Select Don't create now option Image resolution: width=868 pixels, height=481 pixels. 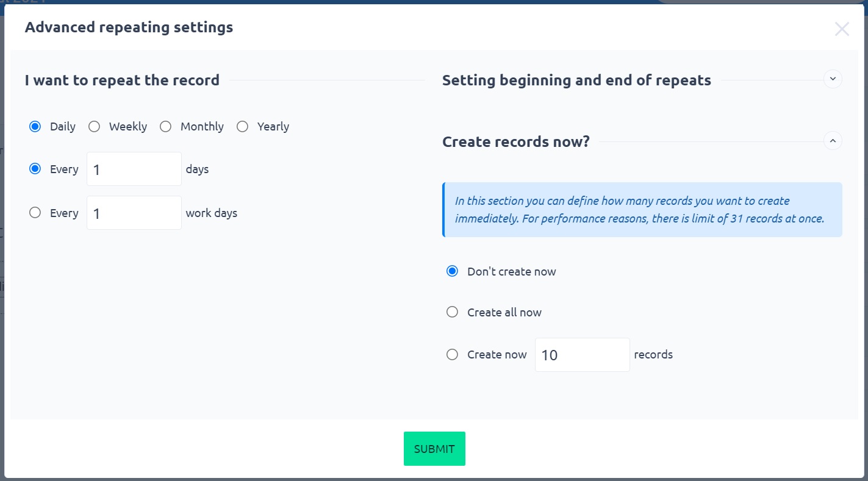(x=452, y=271)
